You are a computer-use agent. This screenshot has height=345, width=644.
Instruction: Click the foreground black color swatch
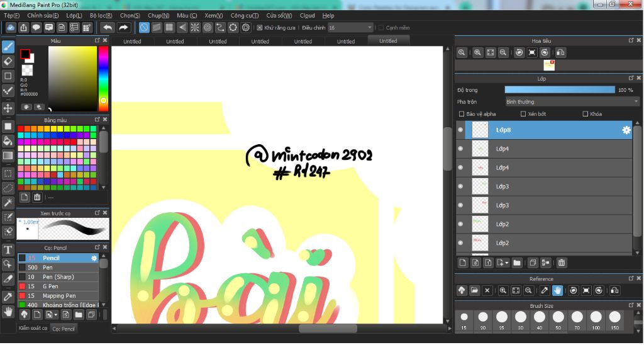(25, 54)
